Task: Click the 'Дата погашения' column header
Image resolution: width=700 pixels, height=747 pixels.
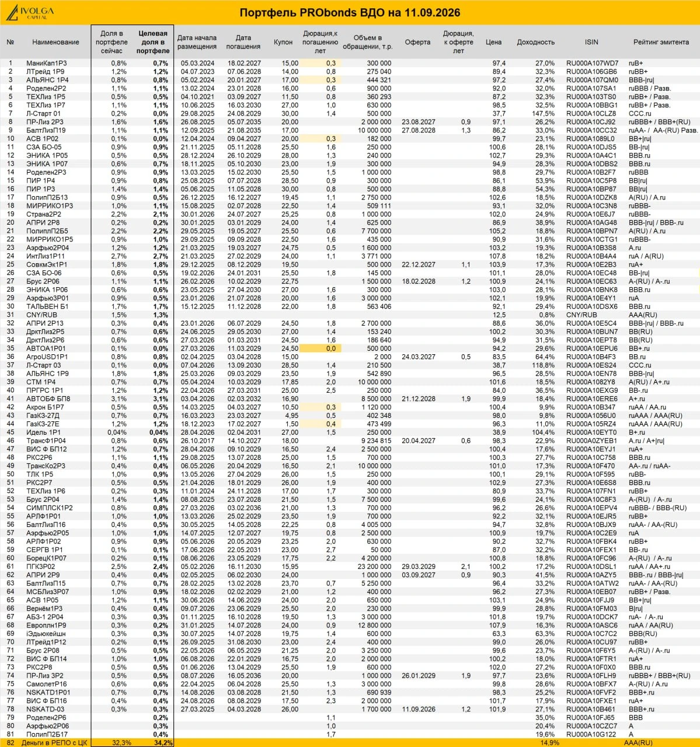Action: point(243,42)
